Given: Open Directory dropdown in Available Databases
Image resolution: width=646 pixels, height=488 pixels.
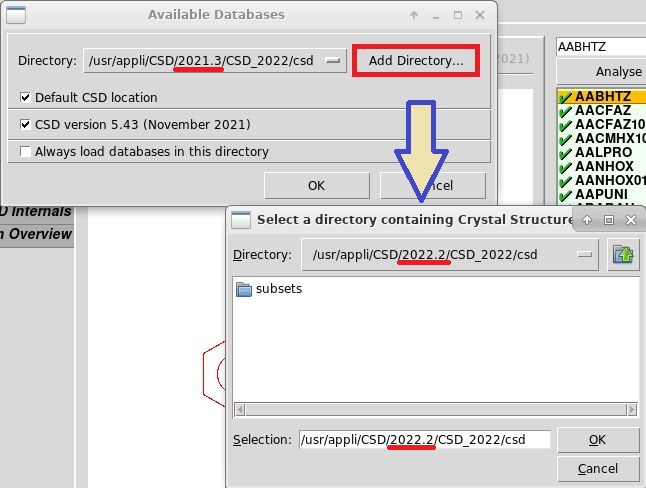Looking at the screenshot, I should [x=215, y=61].
